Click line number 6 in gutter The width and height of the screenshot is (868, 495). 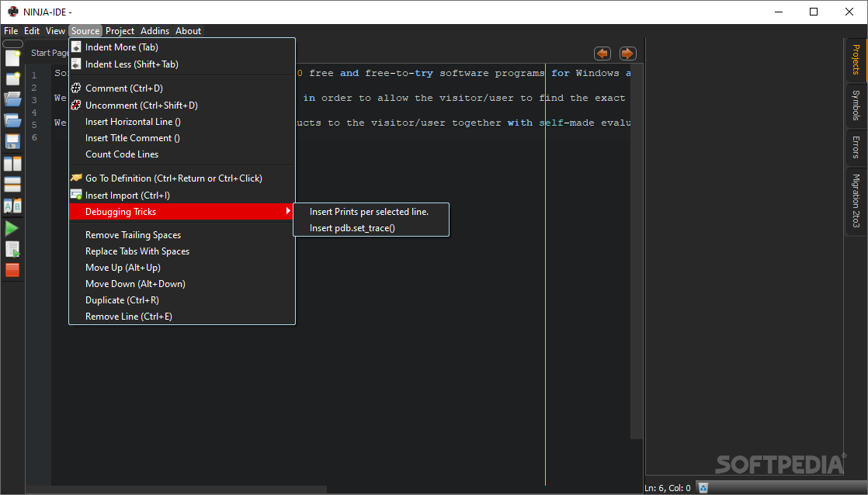tap(34, 137)
